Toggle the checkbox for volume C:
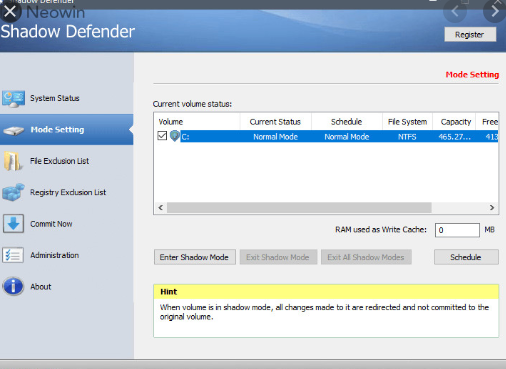 click(162, 136)
